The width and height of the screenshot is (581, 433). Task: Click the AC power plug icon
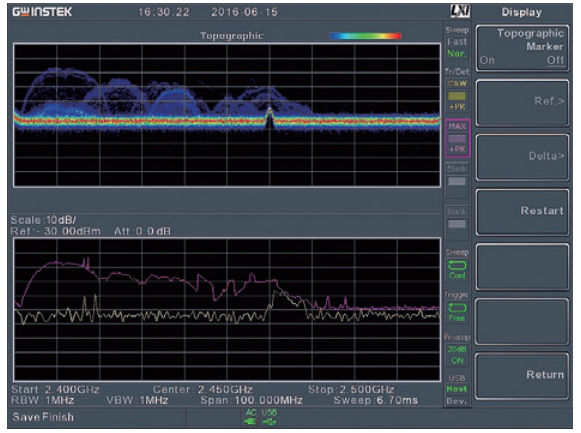(x=251, y=421)
